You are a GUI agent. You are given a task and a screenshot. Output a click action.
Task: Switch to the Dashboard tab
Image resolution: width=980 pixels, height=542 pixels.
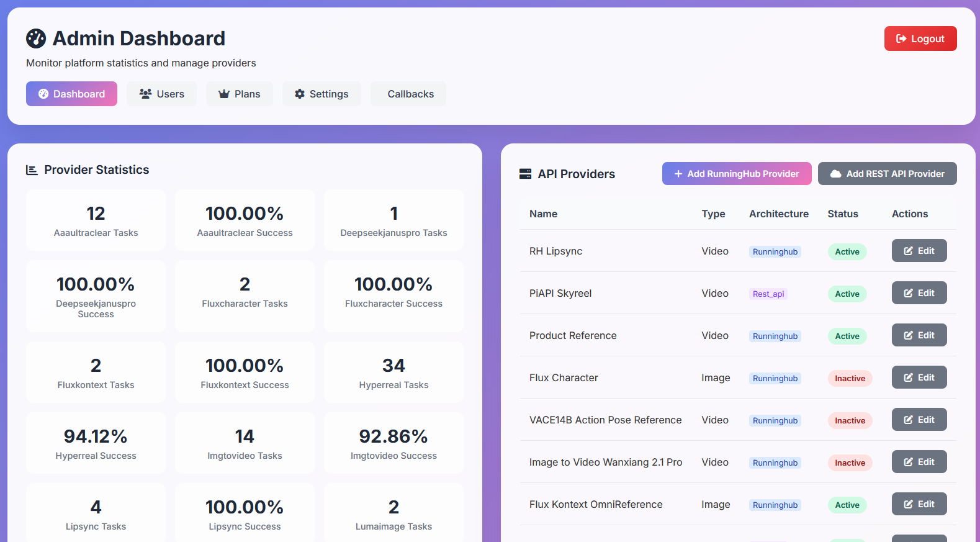pos(71,94)
